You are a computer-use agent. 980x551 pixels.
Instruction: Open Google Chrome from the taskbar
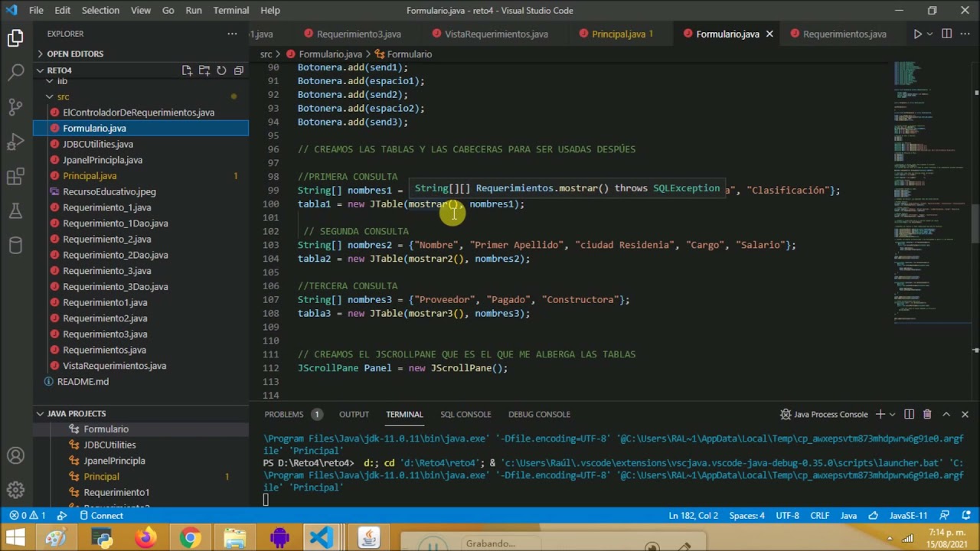click(190, 538)
